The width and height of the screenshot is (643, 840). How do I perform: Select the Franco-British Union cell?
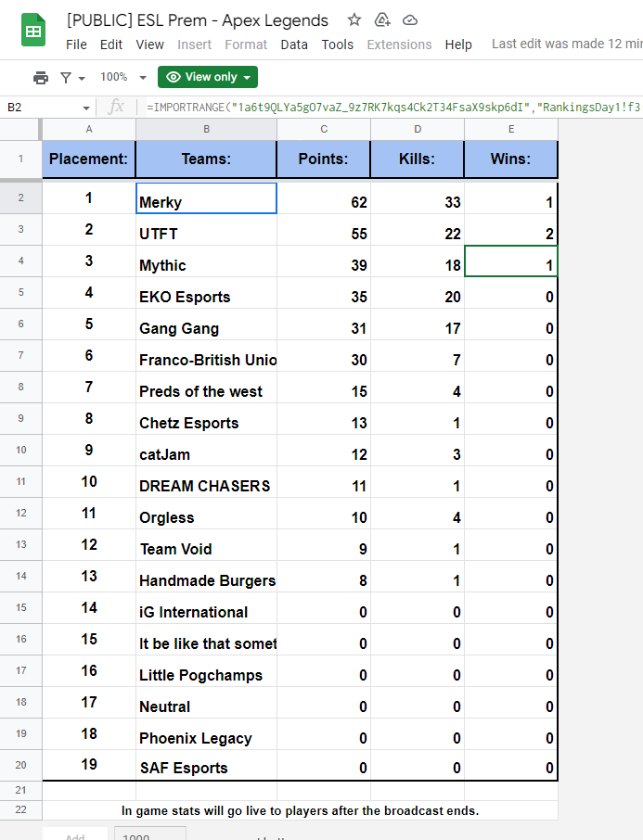pos(207,356)
